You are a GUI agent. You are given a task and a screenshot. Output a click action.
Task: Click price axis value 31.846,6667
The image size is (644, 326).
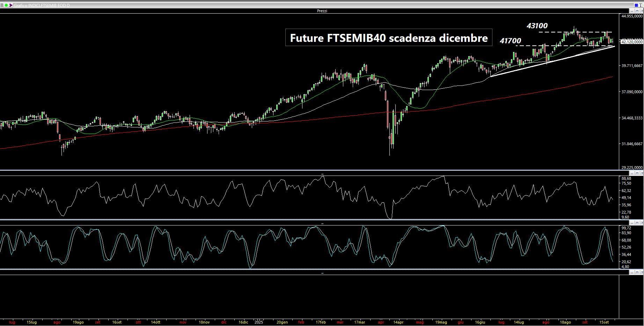click(632, 144)
